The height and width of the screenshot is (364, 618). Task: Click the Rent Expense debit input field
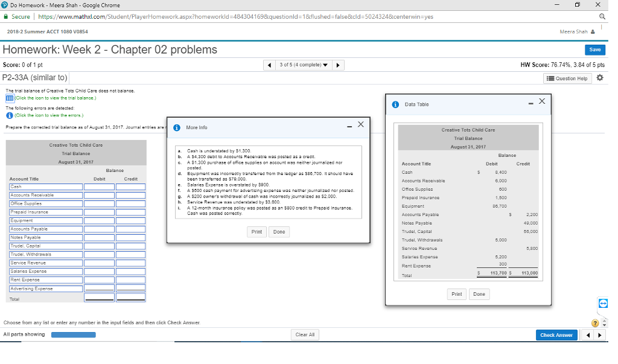point(99,280)
